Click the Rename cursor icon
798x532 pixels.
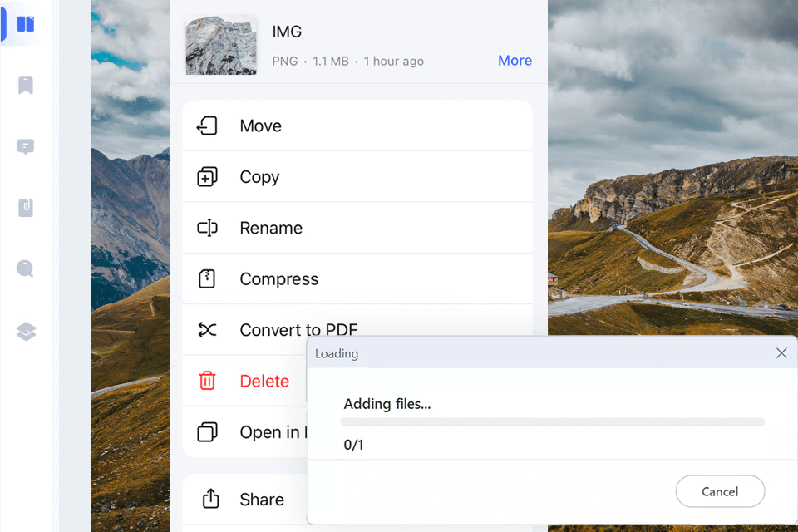[x=207, y=228]
